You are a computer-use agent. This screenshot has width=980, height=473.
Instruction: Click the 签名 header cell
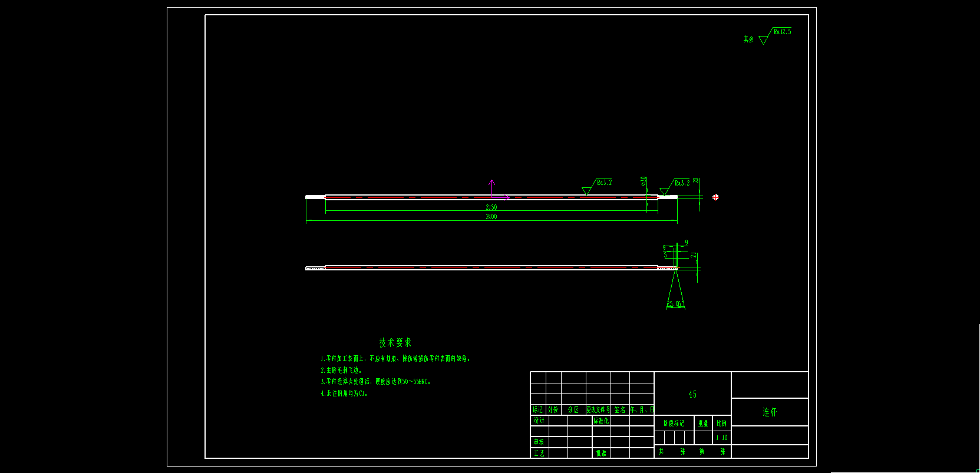[620, 410]
